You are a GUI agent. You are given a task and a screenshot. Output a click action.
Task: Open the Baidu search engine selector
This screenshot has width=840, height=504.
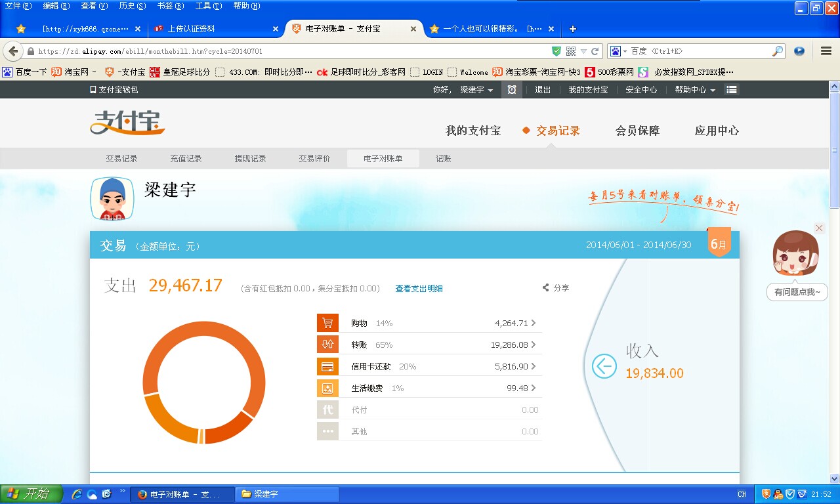click(618, 51)
